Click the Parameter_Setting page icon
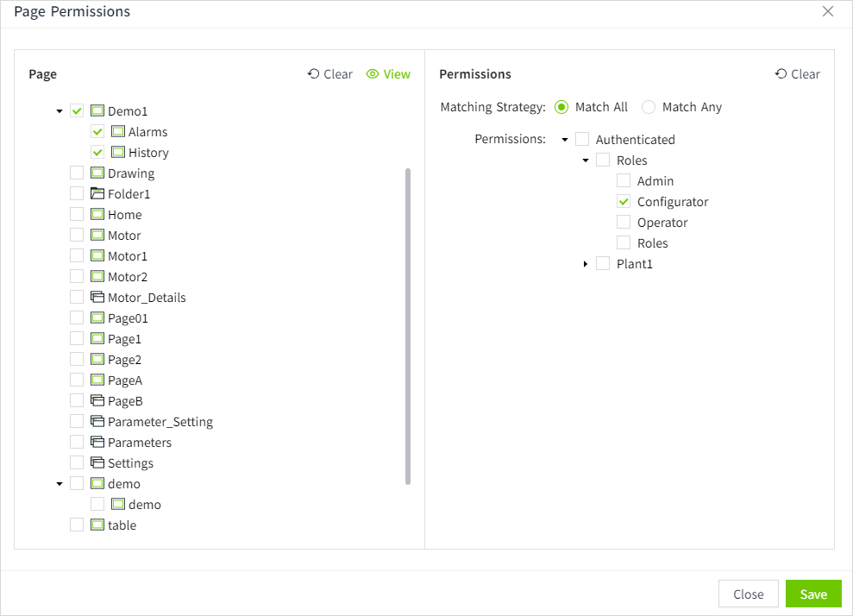This screenshot has height=616, width=853. 97,422
